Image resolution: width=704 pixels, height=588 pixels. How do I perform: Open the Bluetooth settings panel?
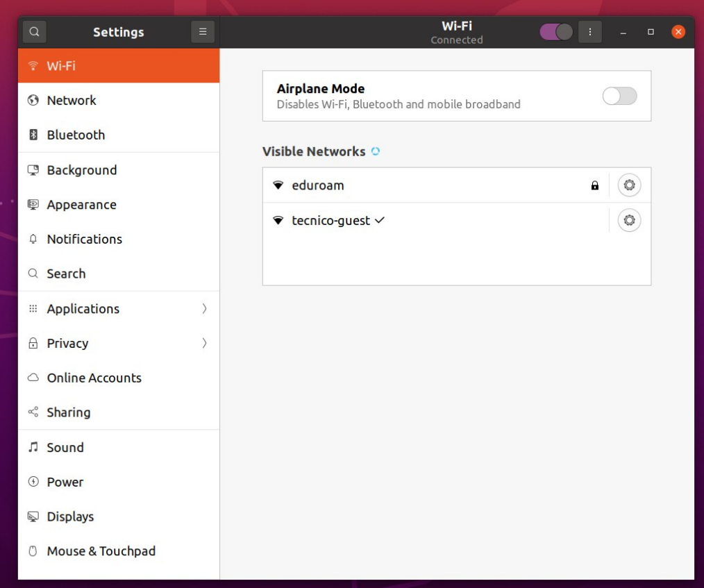click(x=119, y=135)
